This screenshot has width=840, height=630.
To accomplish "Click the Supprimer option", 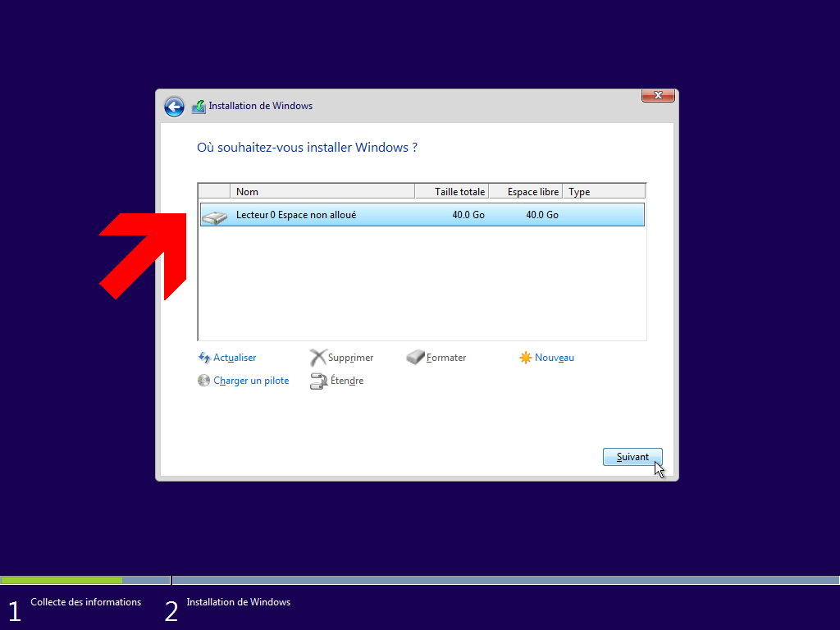I will click(350, 358).
